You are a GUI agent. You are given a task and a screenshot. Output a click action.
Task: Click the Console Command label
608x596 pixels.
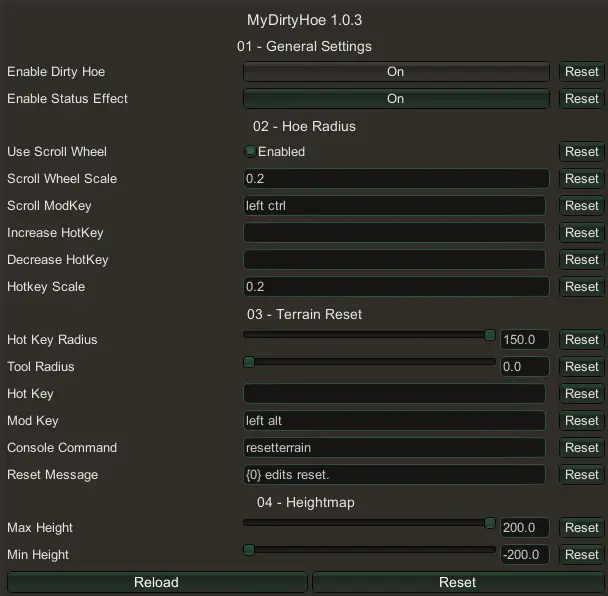(62, 448)
